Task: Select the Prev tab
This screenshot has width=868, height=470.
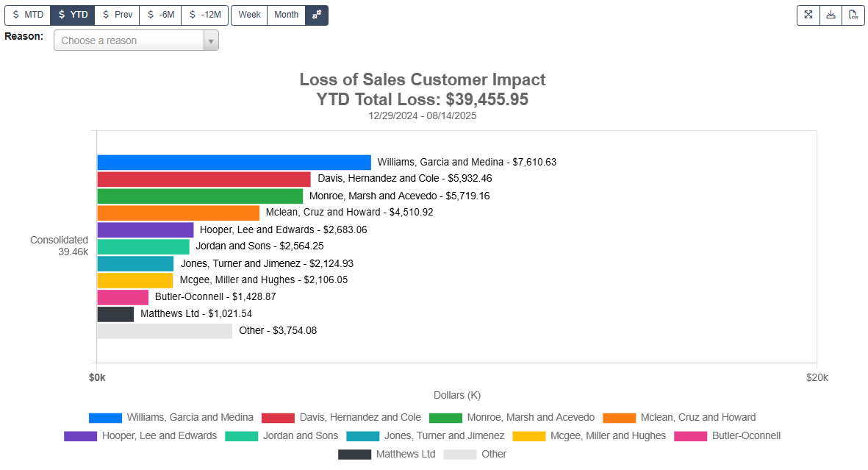Action: click(x=117, y=15)
